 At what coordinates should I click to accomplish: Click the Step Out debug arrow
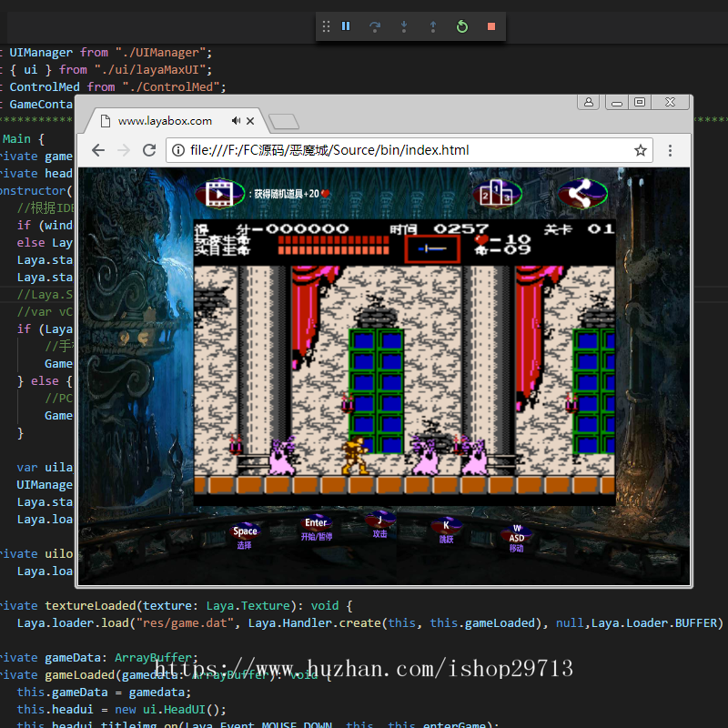(x=433, y=26)
